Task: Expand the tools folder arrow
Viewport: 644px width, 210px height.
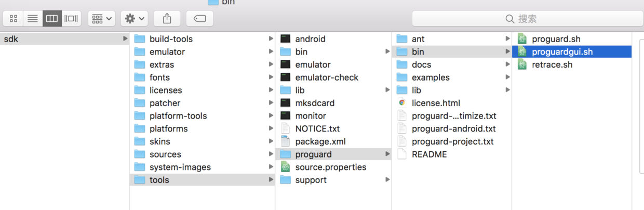Action: click(x=271, y=180)
